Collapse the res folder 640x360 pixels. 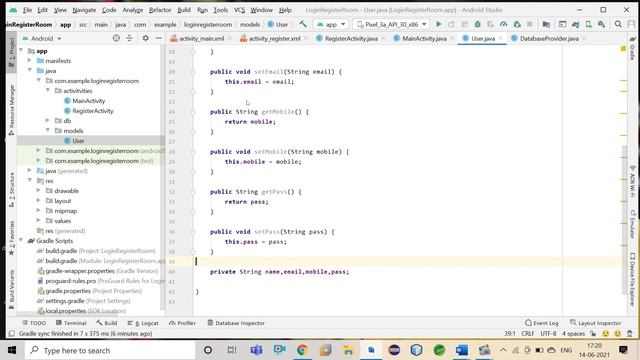pos(29,180)
